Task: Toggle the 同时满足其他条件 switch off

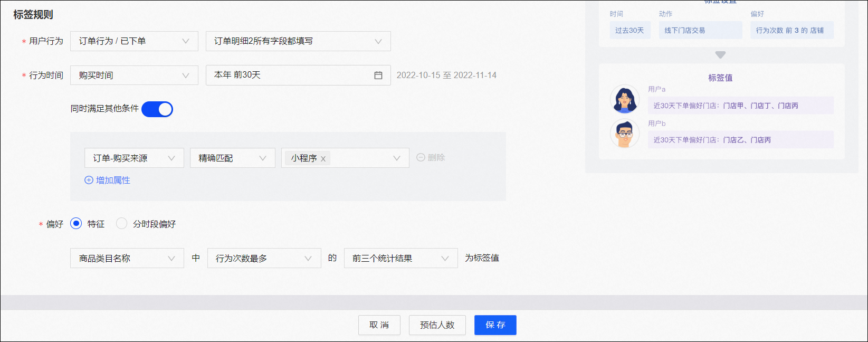Action: pyautogui.click(x=157, y=109)
